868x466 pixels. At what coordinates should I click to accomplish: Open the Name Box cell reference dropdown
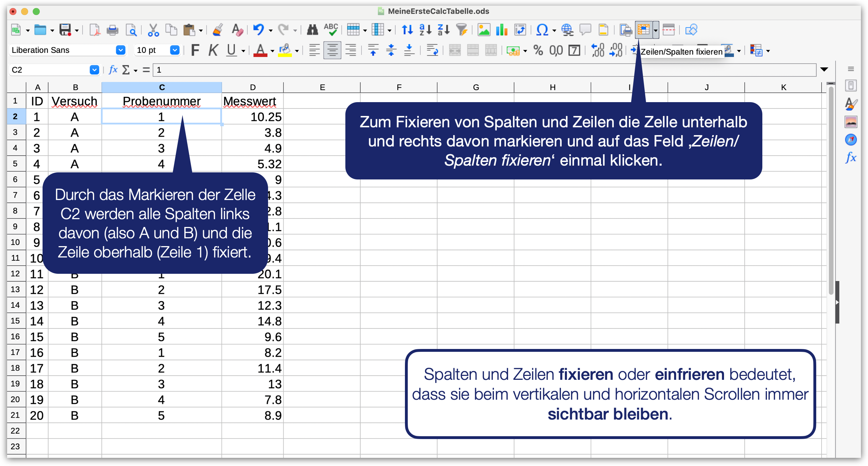point(94,70)
